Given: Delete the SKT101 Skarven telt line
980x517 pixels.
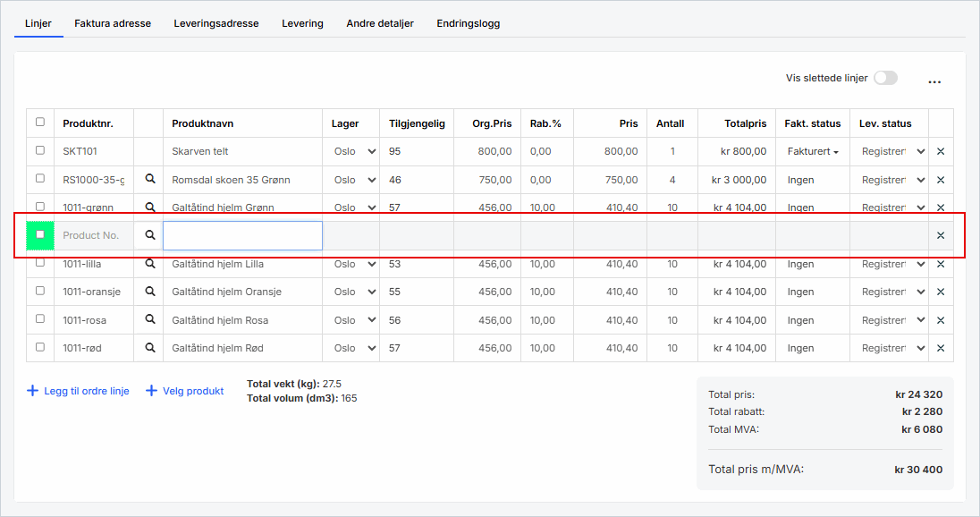Looking at the screenshot, I should point(941,152).
